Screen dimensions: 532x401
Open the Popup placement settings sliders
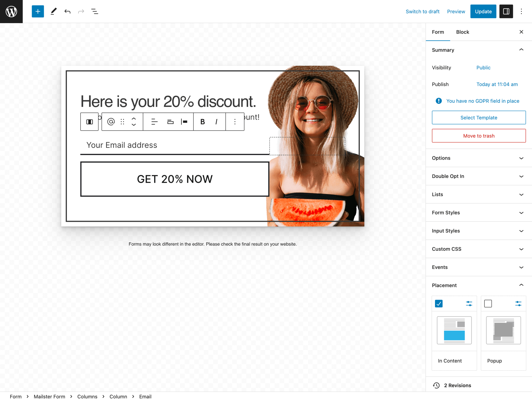519,303
